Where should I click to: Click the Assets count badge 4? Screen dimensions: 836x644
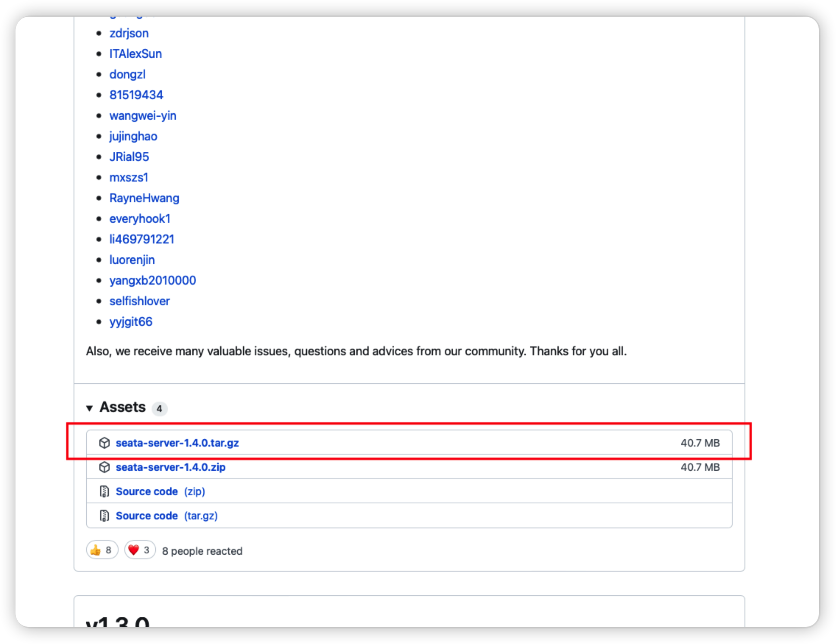[159, 408]
